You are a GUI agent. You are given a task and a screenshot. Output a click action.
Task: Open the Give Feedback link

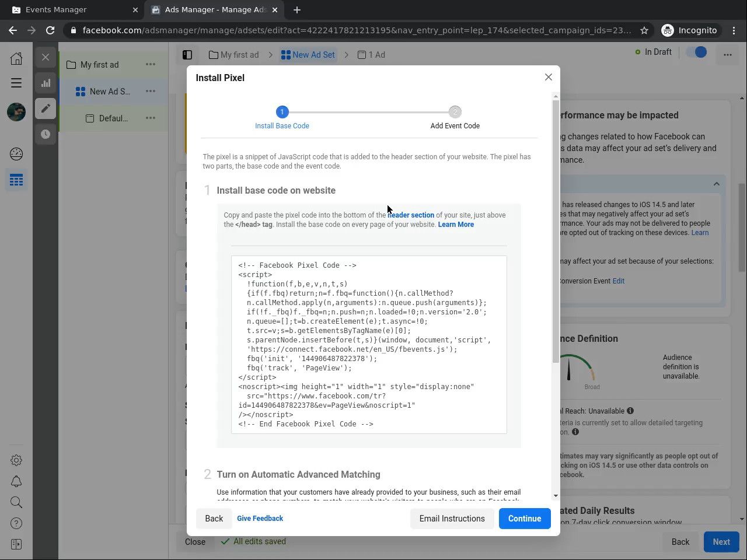pyautogui.click(x=260, y=519)
